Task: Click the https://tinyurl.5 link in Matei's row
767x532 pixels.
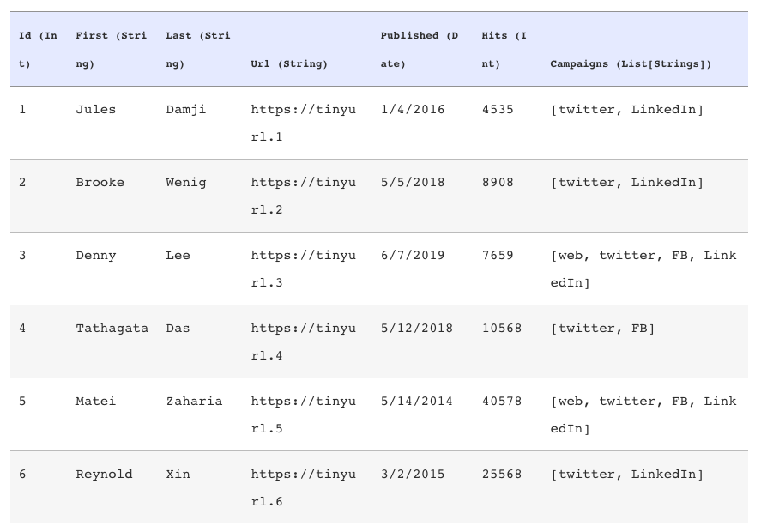Action: click(303, 414)
